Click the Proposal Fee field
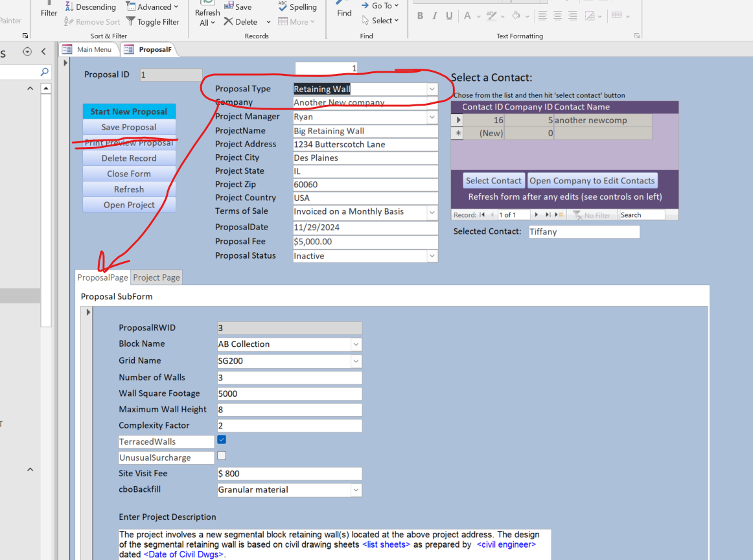 point(365,242)
